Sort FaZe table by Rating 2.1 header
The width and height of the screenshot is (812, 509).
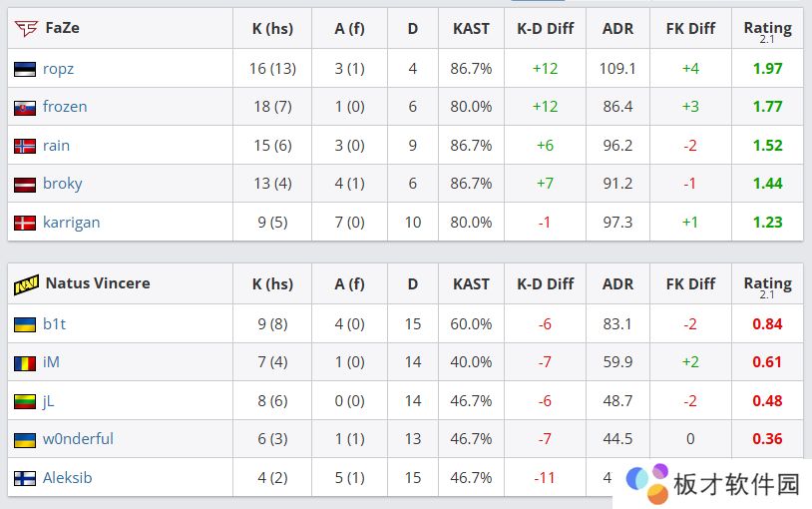point(767,30)
